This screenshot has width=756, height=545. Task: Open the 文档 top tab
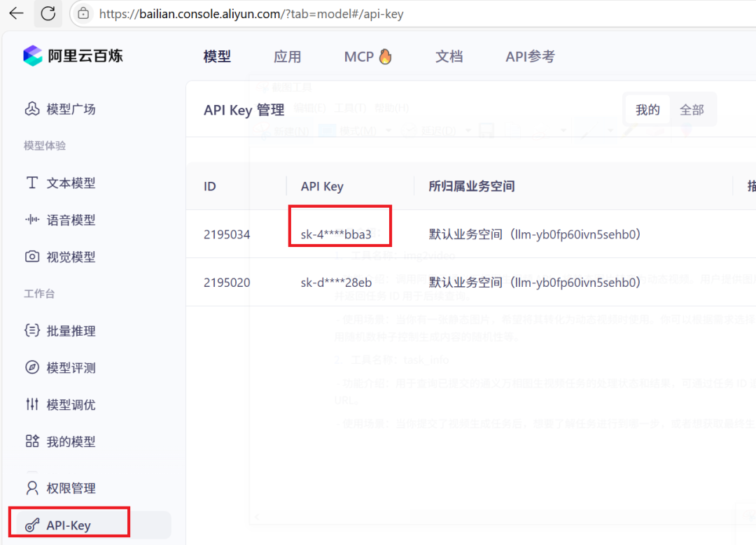pos(449,57)
